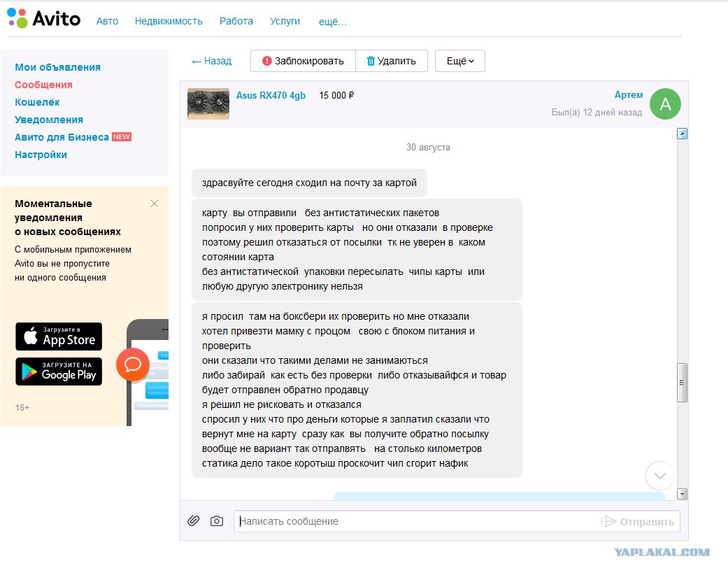Viewport: 728px width, 573px height.
Task: Go back via ← Назад
Action: 211,62
